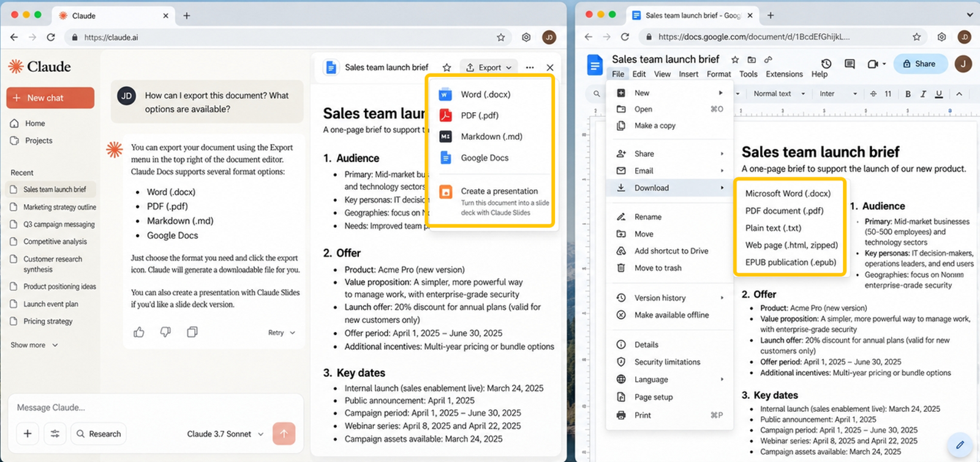Viewport: 980px width, 462px height.
Task: Click the move-to-folder icon beside the Docs title
Action: click(x=752, y=59)
